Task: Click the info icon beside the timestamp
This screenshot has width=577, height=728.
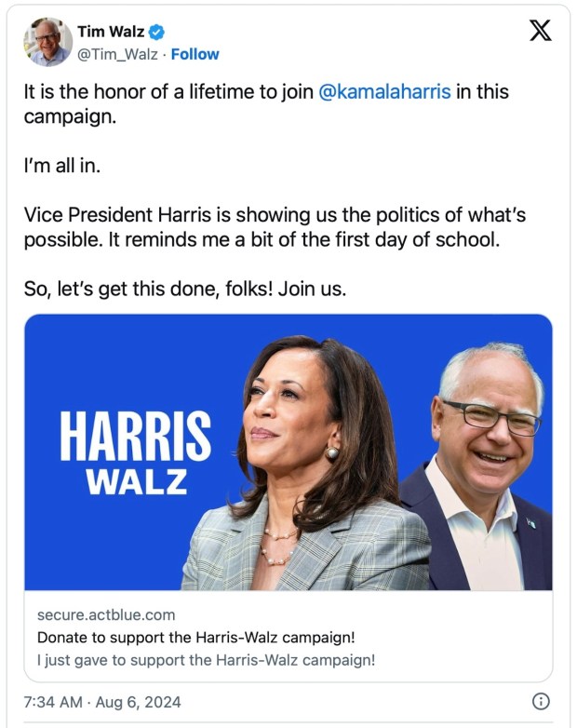Action: tap(540, 701)
